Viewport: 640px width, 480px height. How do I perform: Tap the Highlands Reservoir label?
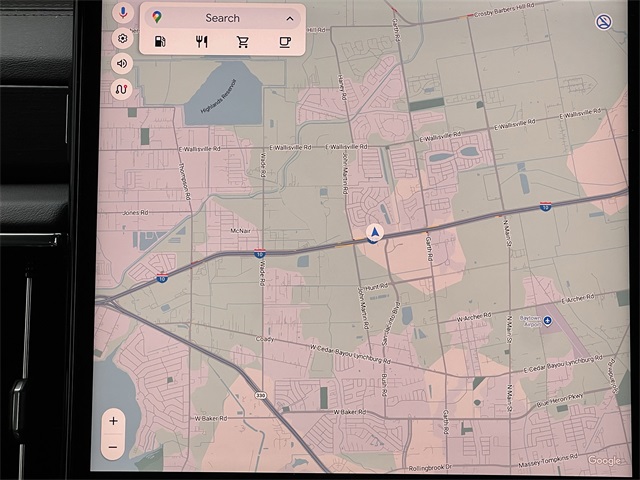(x=218, y=96)
